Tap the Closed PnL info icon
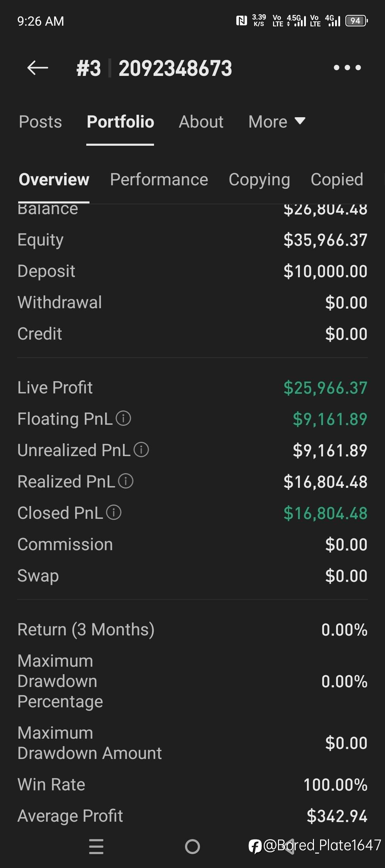 tap(114, 512)
